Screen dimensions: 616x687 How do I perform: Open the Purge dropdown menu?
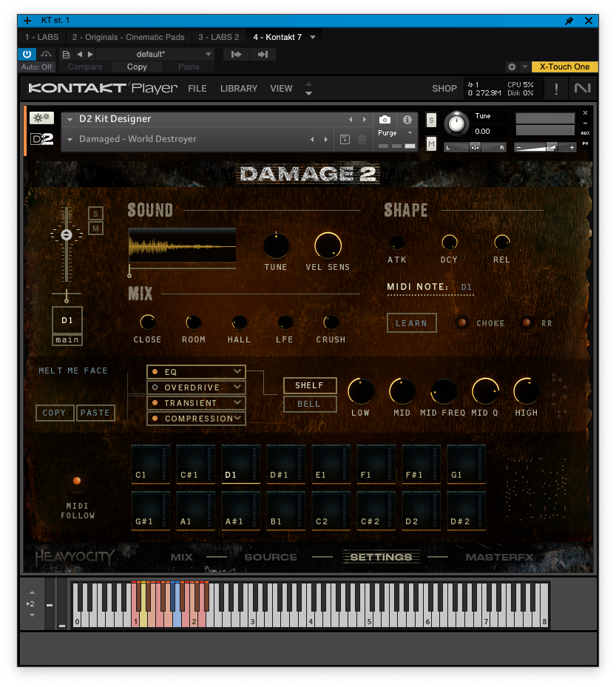pos(410,133)
